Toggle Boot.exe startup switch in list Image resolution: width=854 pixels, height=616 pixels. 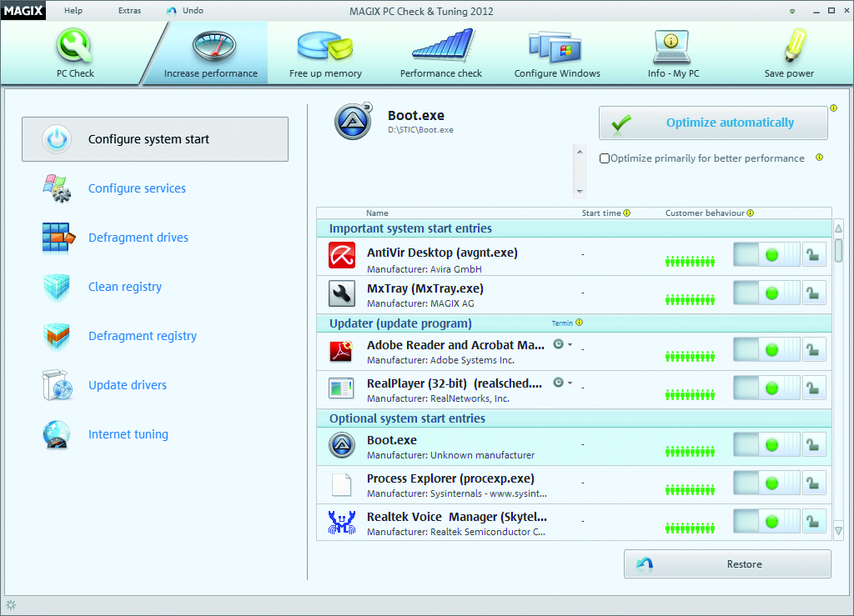point(767,445)
